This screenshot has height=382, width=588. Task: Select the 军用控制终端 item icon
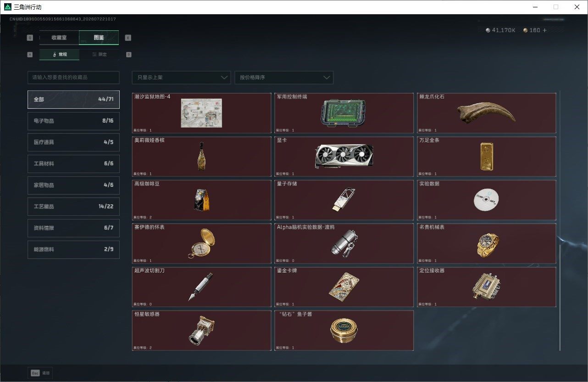click(344, 113)
